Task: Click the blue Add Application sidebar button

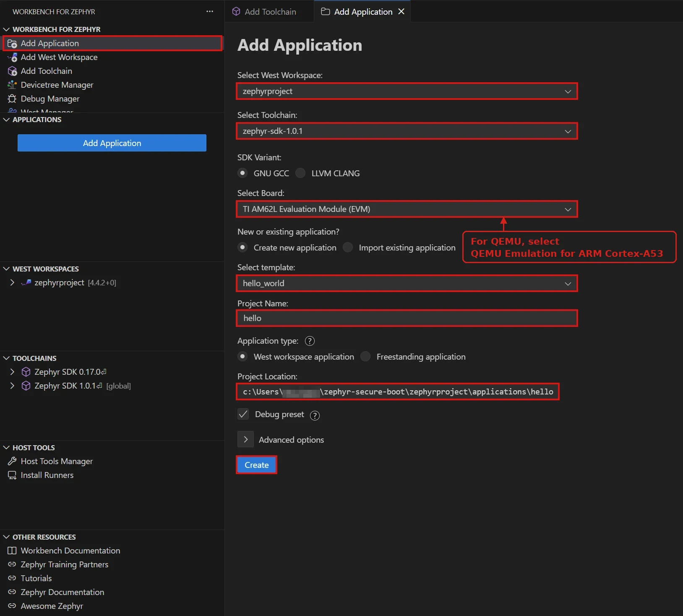Action: 112,143
